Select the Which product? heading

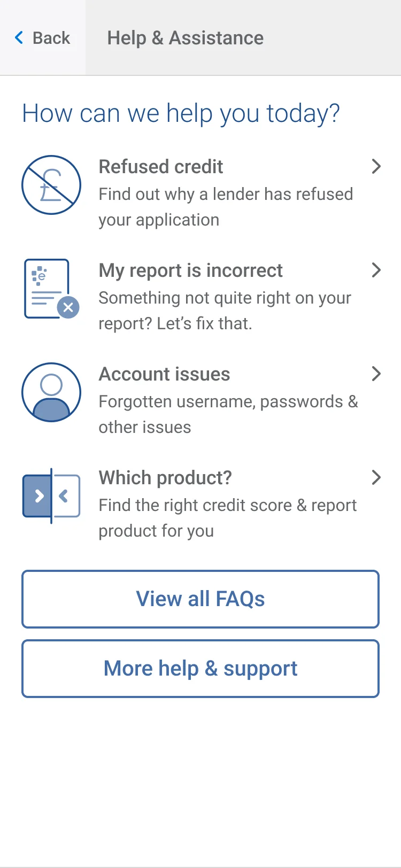click(x=165, y=478)
